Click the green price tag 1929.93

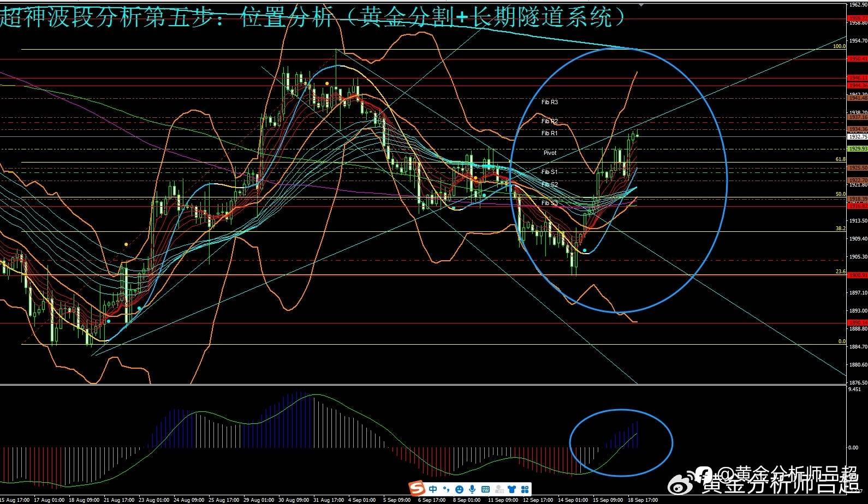pyautogui.click(x=858, y=148)
